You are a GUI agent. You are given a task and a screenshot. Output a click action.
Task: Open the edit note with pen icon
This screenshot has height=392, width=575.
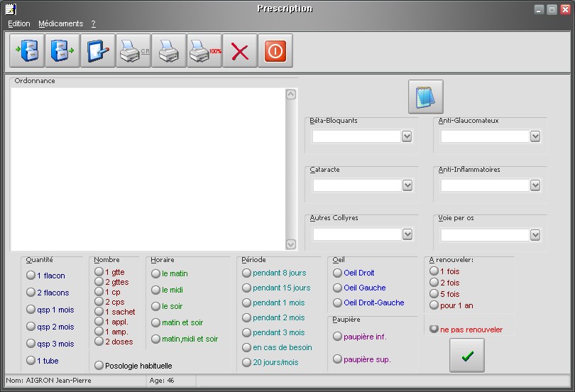[98, 51]
